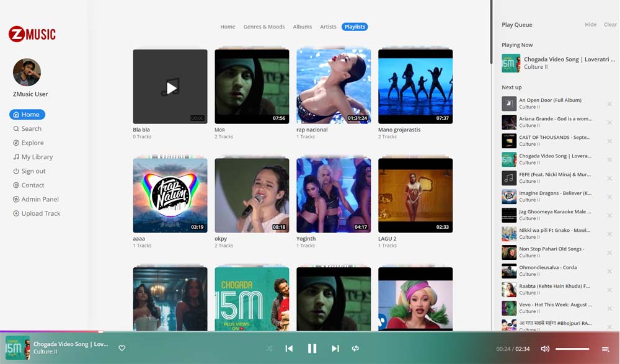Screen dimensions: 620x364
Task: Open the Chogada 15M playlist thumbnail
Action: tap(252, 299)
